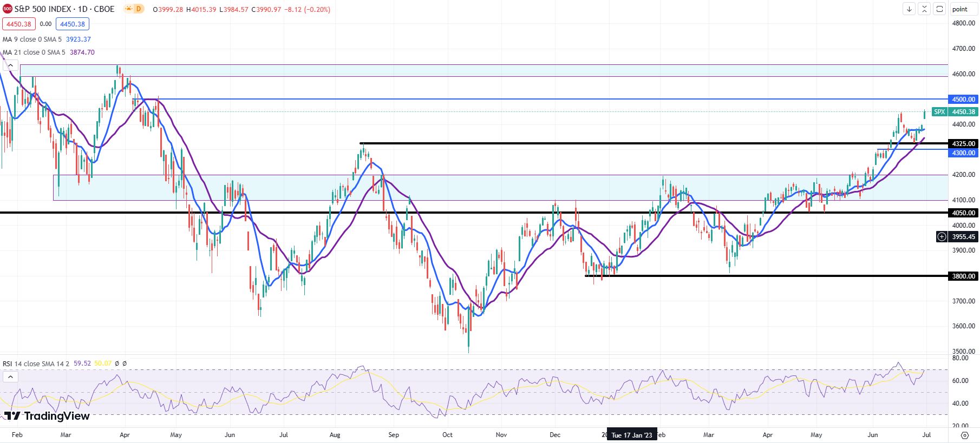Click the L3984.57 low value
The image size is (980, 443).
234,10
